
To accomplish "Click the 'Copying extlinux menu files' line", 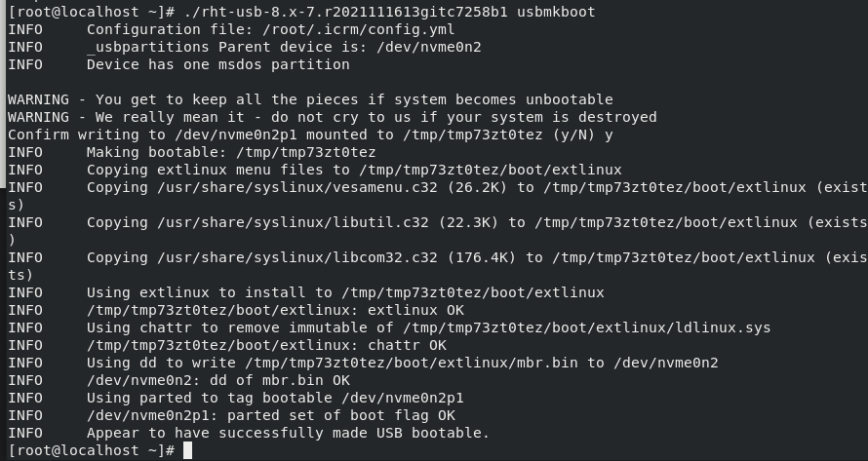I will (x=354, y=170).
